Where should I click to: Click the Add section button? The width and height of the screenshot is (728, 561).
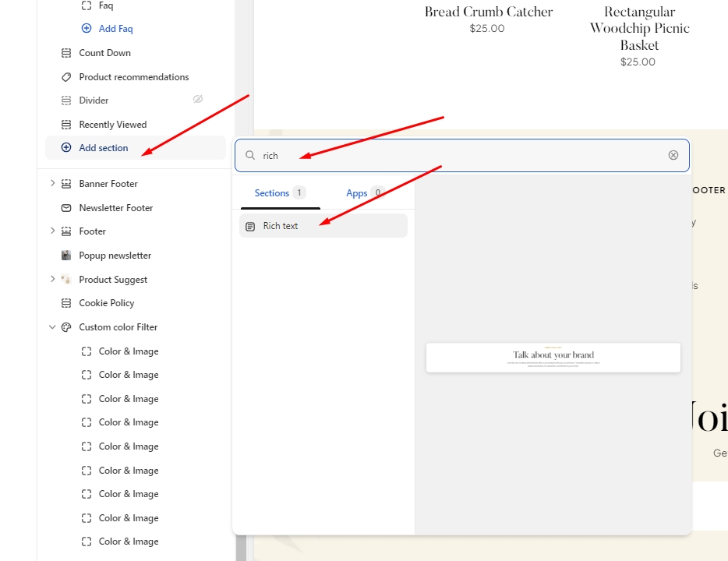(x=103, y=148)
